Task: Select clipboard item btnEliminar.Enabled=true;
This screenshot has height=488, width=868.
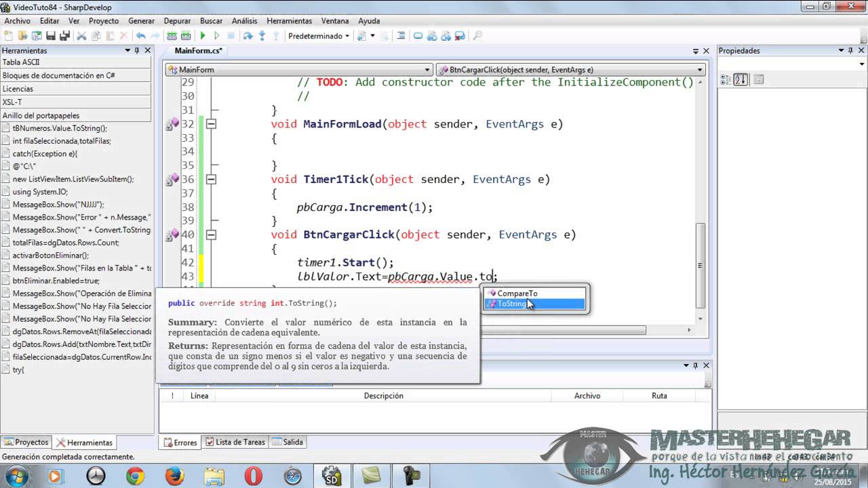Action: tap(56, 281)
